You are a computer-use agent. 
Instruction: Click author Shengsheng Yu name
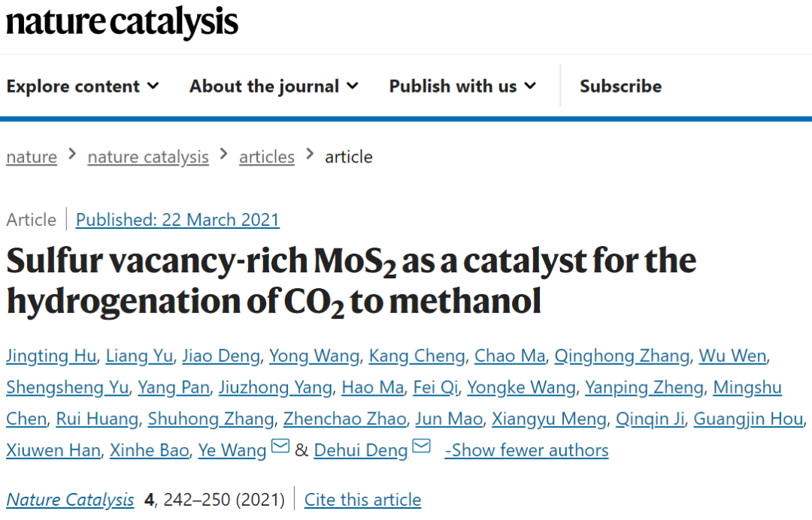click(68, 388)
